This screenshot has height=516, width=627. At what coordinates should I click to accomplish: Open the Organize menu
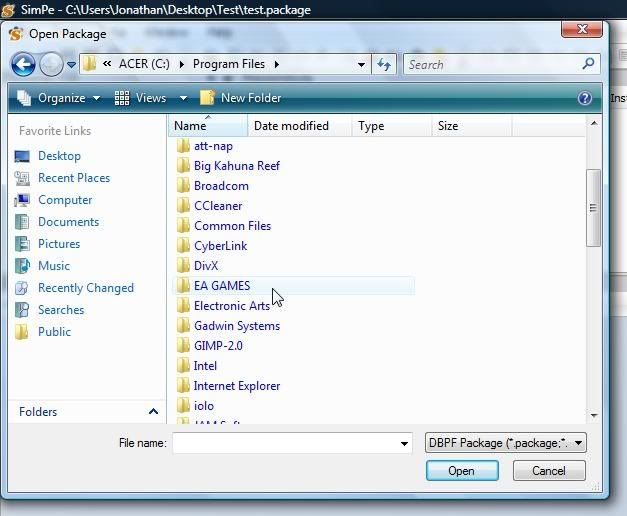(59, 98)
